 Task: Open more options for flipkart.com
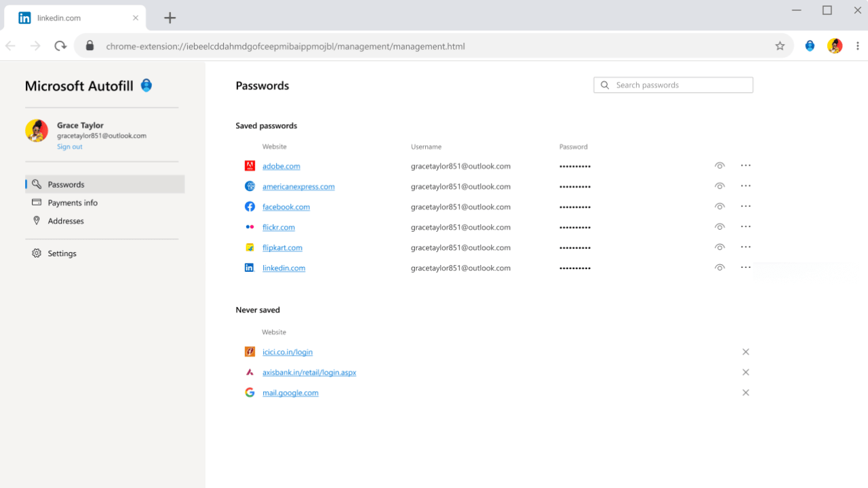[746, 247]
